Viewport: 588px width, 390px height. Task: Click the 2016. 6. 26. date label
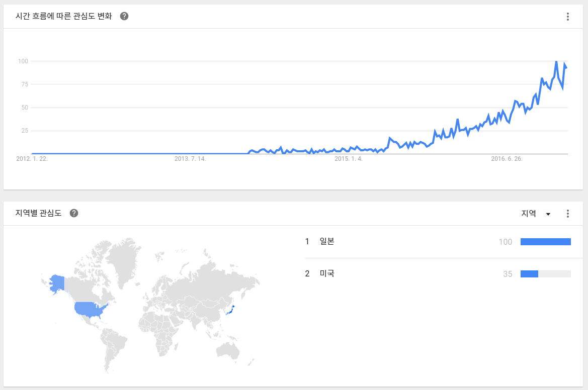tap(507, 159)
